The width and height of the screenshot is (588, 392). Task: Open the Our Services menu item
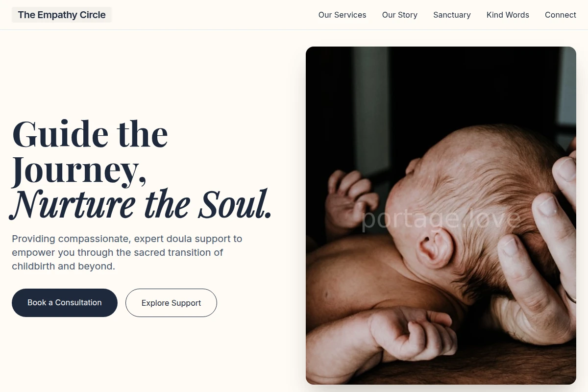click(342, 15)
